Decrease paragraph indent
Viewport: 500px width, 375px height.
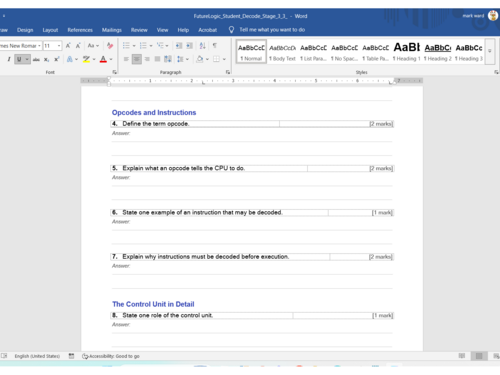pos(179,46)
